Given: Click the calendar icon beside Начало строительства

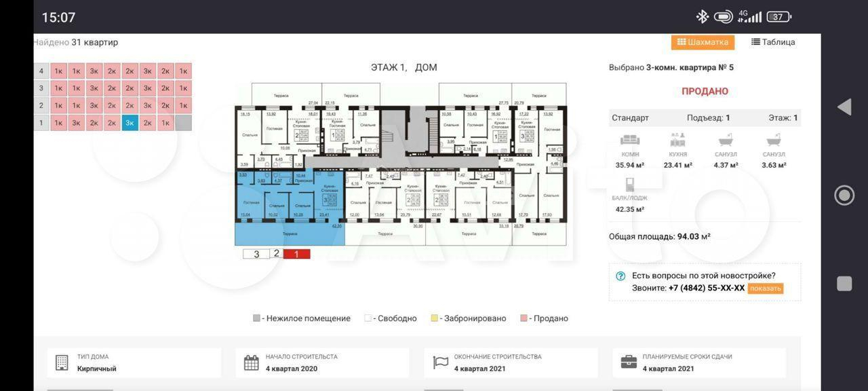Looking at the screenshot, I should point(251,362).
